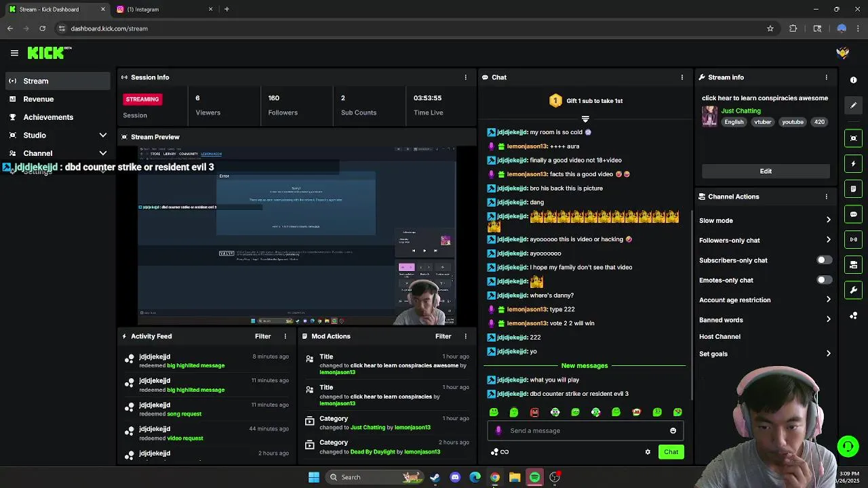868x488 pixels.
Task: Open the Mod Actions Filter
Action: click(443, 336)
